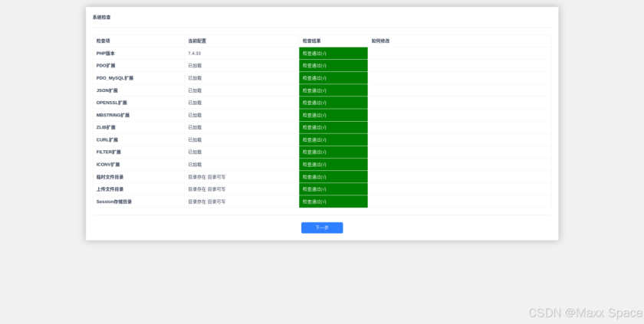Screen dimensions: 644x324
Task: Click 已加载 in the PDO扩展 row
Action: coord(195,66)
